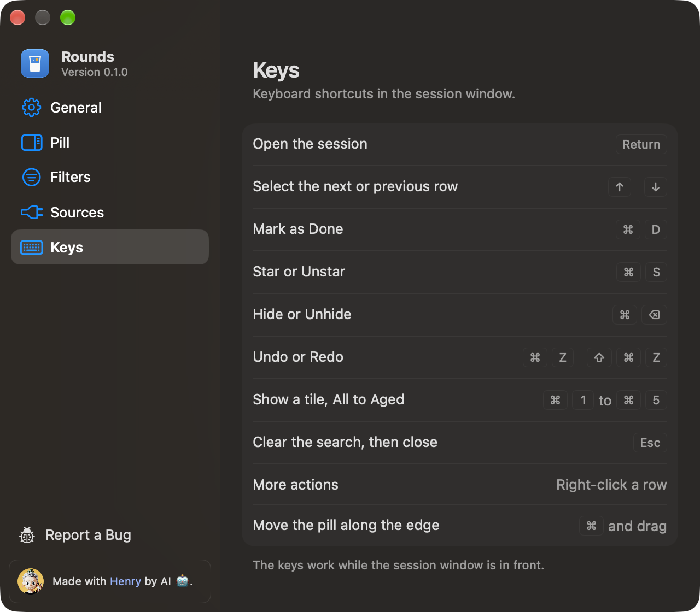Select the Sources plug icon
This screenshot has width=700, height=612.
(32, 212)
